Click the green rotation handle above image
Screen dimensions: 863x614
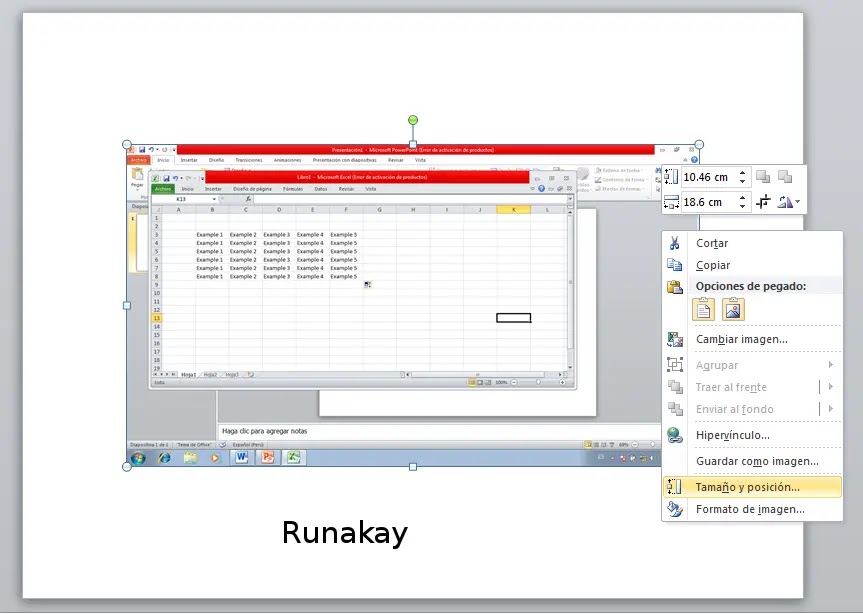(413, 120)
